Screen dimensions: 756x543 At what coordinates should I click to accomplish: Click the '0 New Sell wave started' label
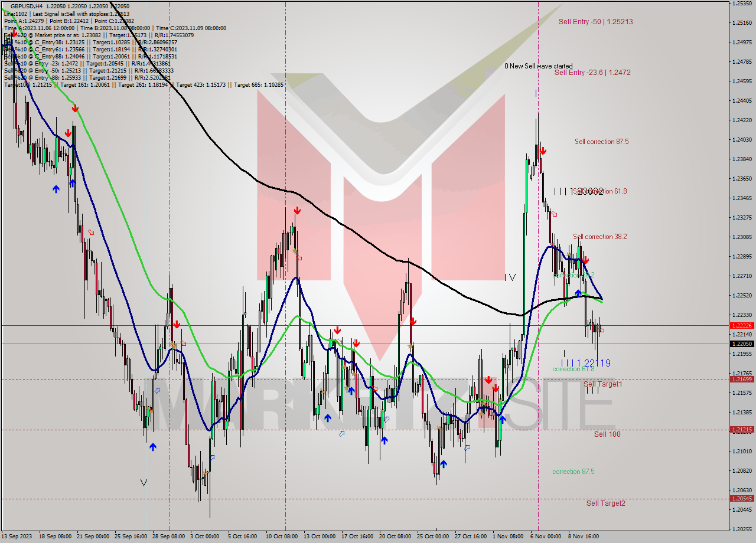pyautogui.click(x=538, y=66)
